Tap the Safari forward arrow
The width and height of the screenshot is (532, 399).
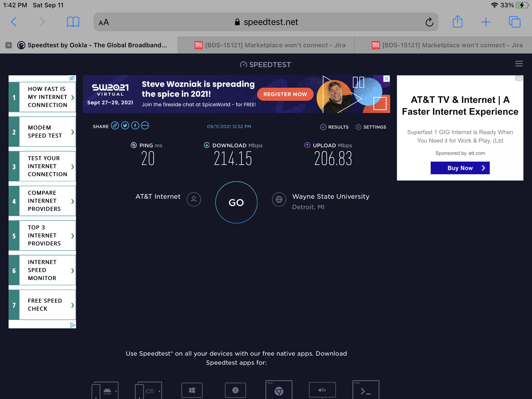pyautogui.click(x=42, y=22)
